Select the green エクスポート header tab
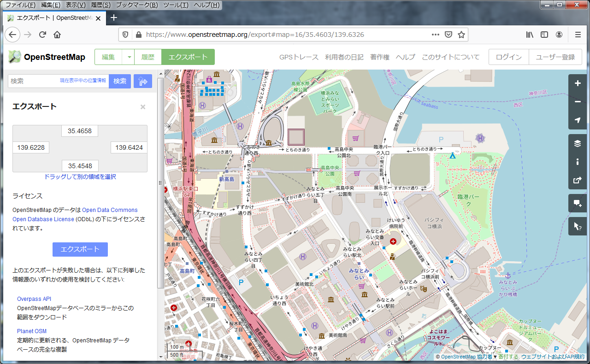 188,57
